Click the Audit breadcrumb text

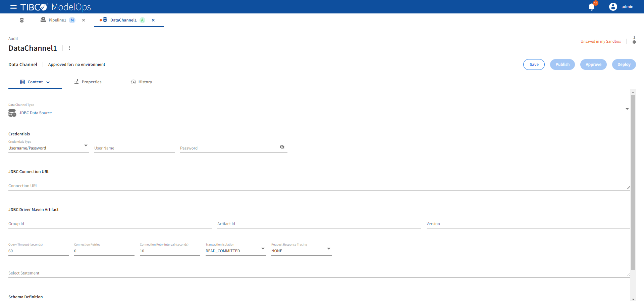coord(13,39)
